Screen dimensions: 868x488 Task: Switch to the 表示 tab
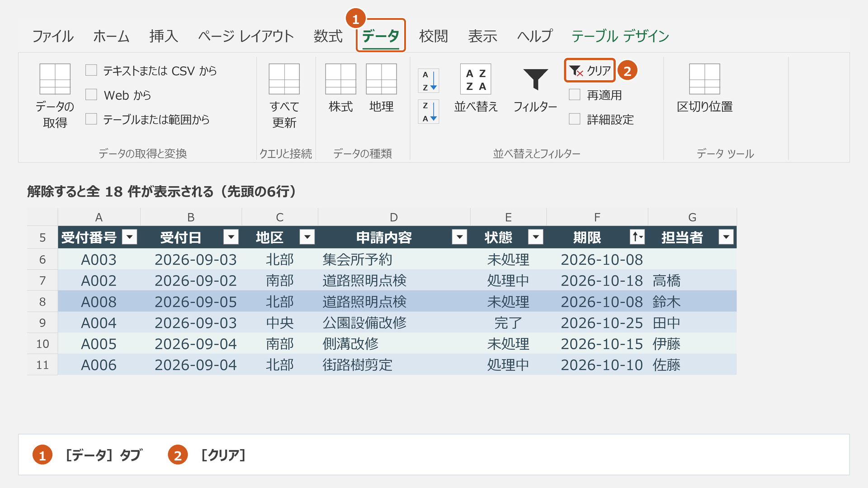483,36
